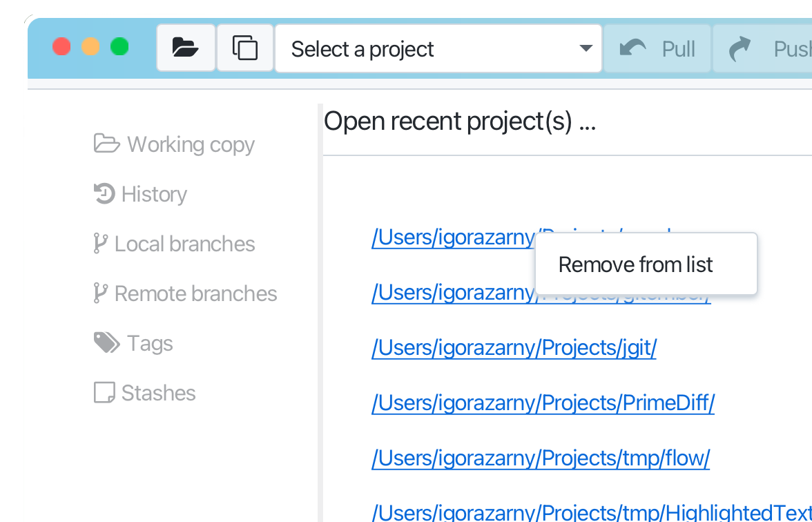Click the open folder toolbar icon

185,48
